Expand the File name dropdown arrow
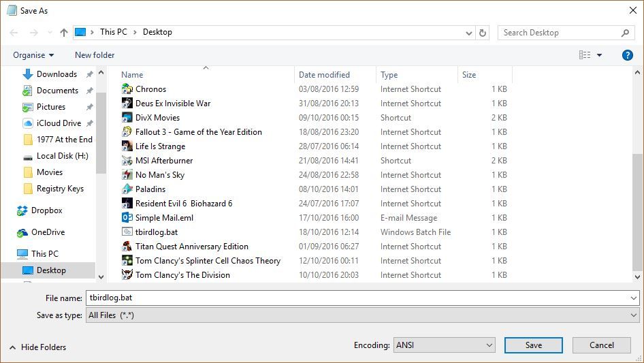 pos(633,298)
